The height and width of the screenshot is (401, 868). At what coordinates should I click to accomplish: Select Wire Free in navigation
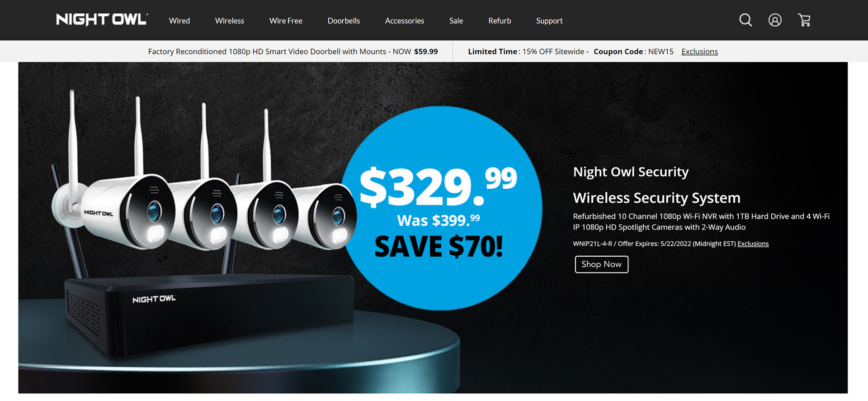pyautogui.click(x=286, y=21)
